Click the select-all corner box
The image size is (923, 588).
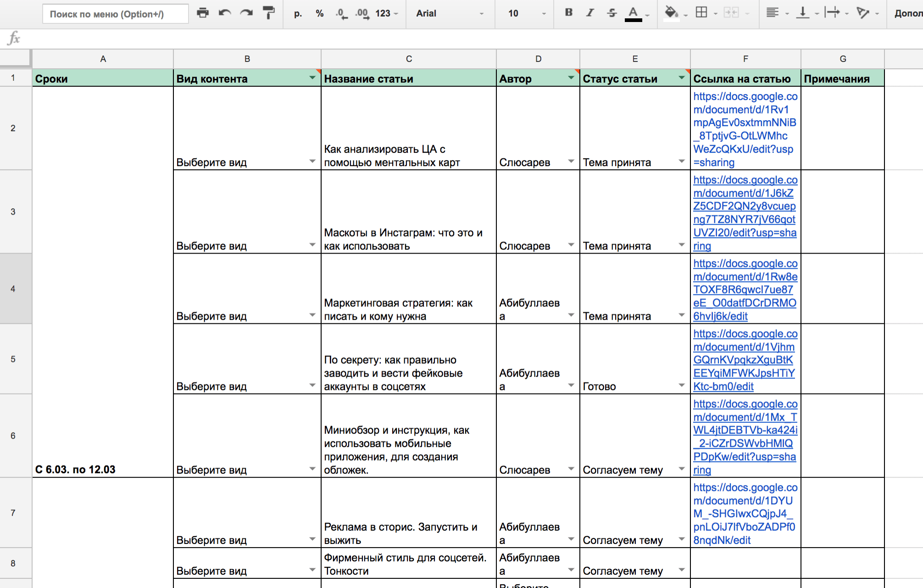(16, 59)
